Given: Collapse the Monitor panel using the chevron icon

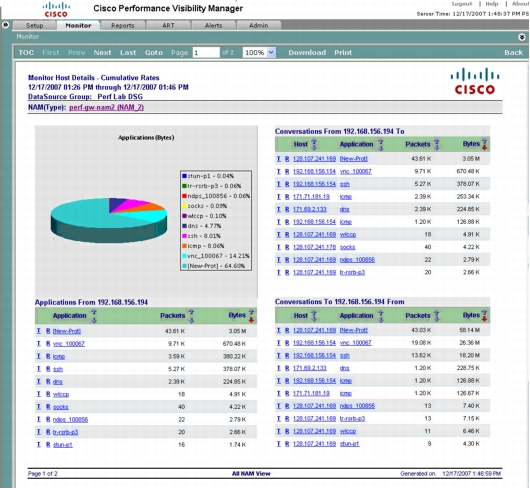Looking at the screenshot, I should (x=522, y=37).
